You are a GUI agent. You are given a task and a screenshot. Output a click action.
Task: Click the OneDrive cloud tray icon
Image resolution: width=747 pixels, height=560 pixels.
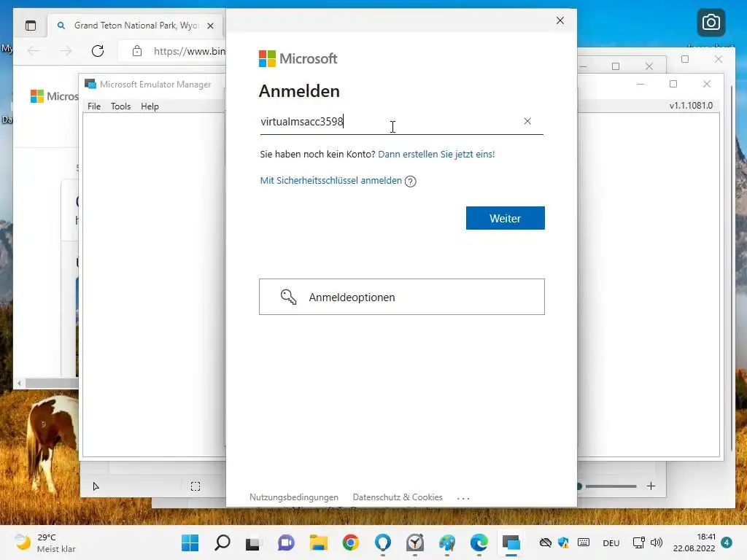tap(546, 542)
